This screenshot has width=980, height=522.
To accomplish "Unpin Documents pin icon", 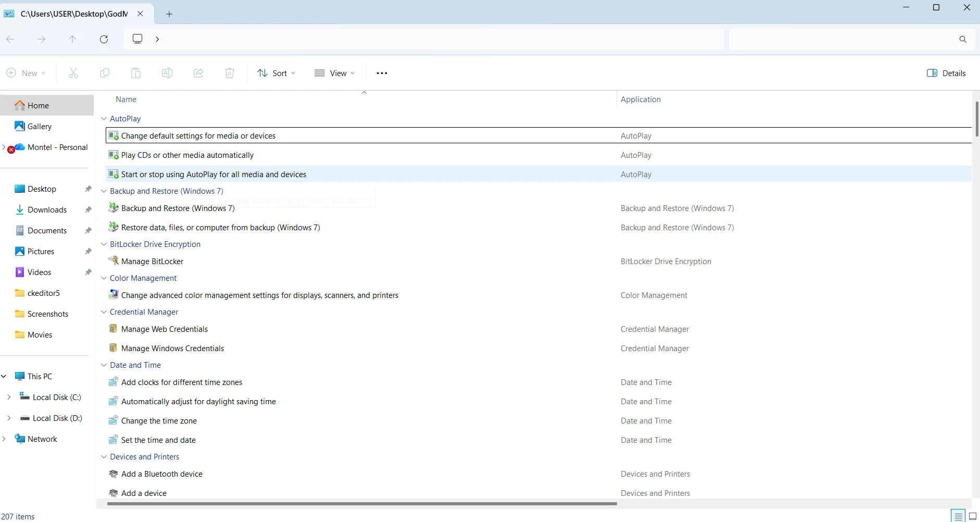I will point(88,230).
